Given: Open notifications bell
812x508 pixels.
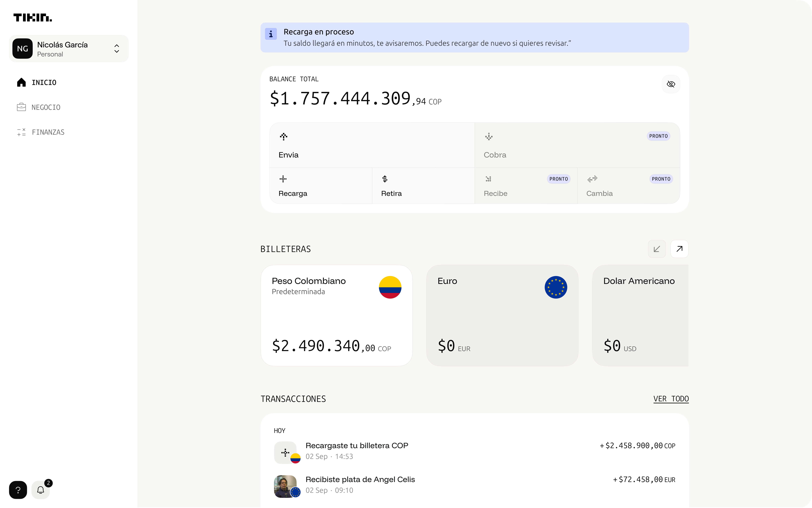Looking at the screenshot, I should (x=41, y=490).
